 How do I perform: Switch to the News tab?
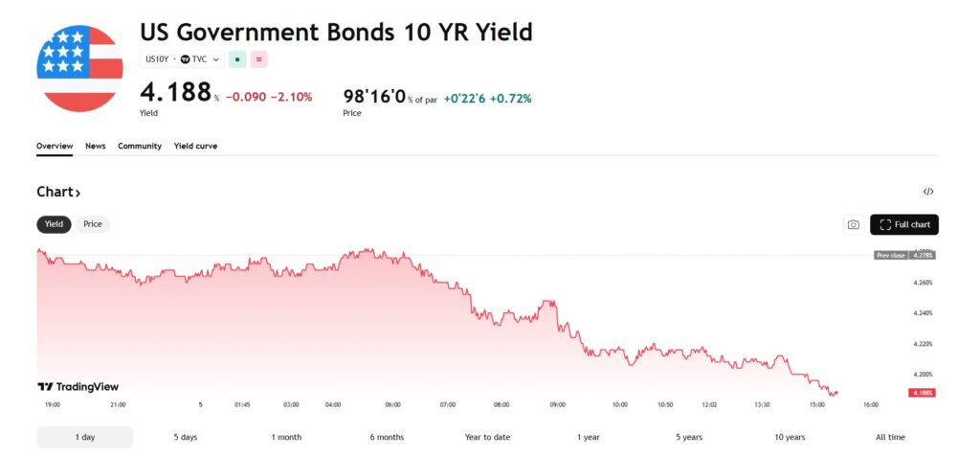tap(96, 147)
